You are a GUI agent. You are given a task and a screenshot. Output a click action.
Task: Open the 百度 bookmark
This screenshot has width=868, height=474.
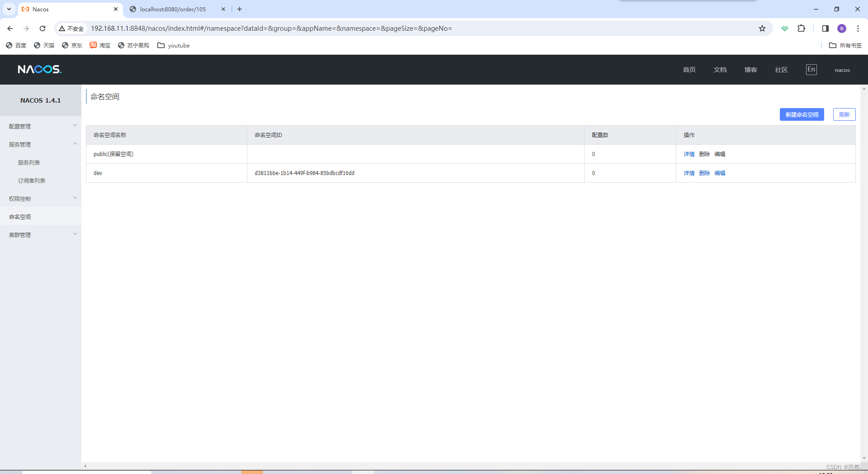pos(16,45)
